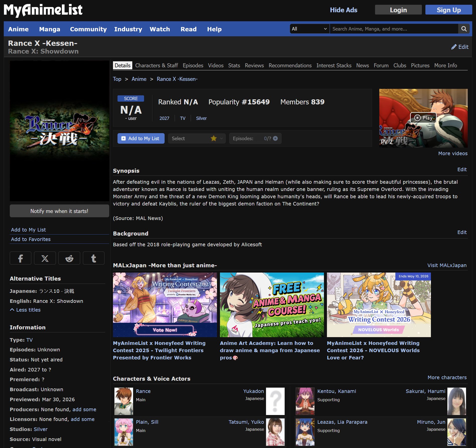Open the More characters link
The height and width of the screenshot is (448, 476).
[447, 377]
